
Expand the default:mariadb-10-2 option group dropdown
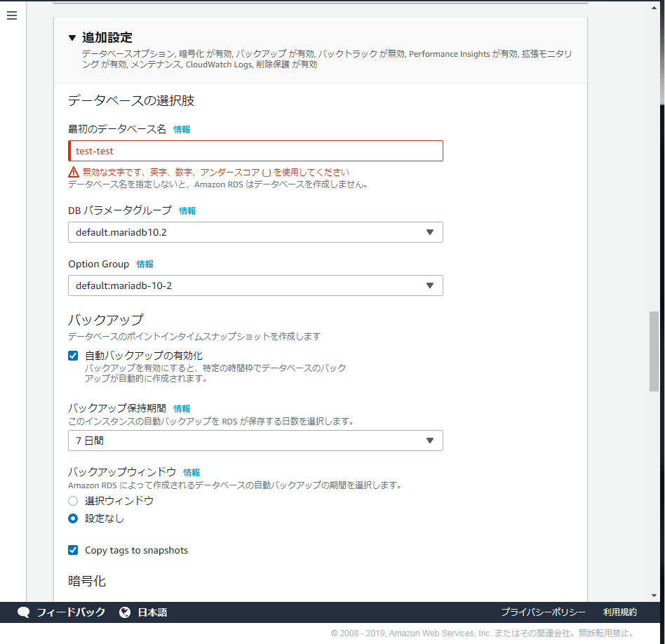(256, 286)
